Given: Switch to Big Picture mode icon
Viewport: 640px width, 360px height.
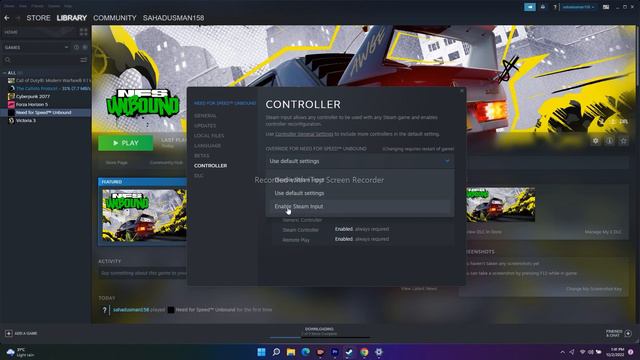Looking at the screenshot, I should 606,7.
